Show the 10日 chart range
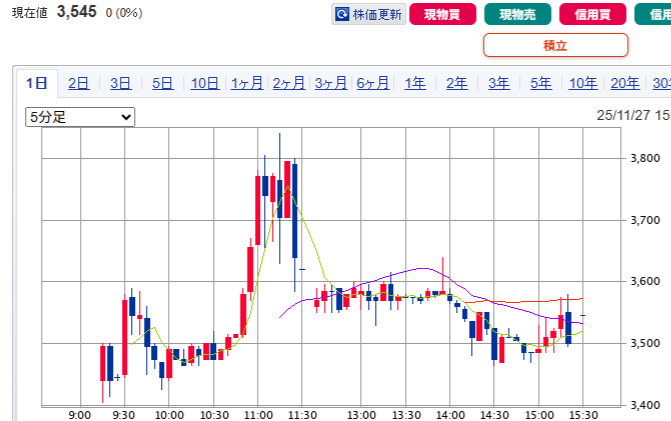The height and width of the screenshot is (421, 671). coord(204,83)
